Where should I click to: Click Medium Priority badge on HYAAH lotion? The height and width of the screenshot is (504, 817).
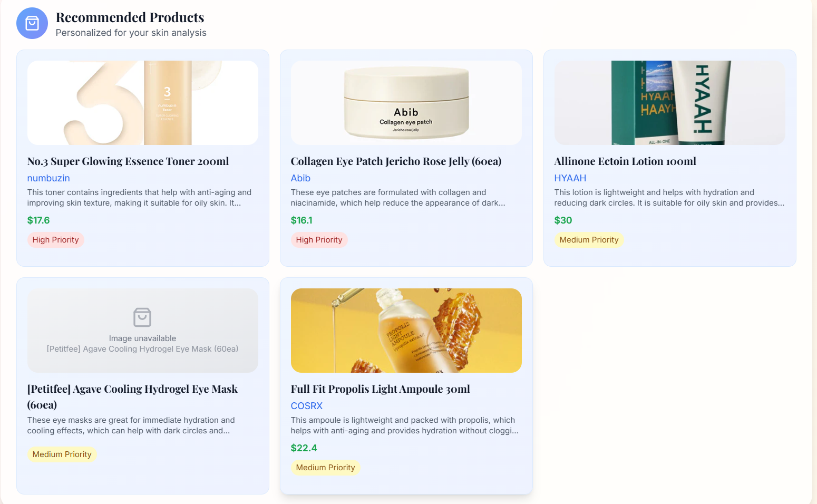[x=589, y=240]
